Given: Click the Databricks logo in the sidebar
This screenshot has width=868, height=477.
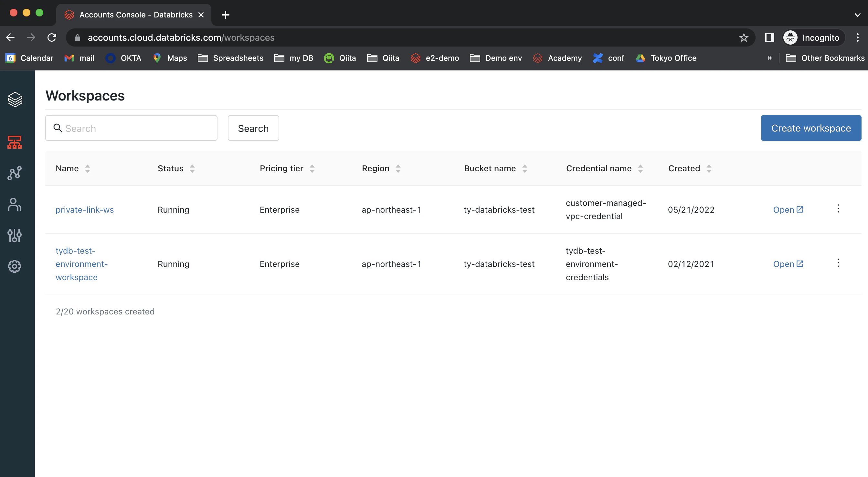Looking at the screenshot, I should [x=15, y=100].
